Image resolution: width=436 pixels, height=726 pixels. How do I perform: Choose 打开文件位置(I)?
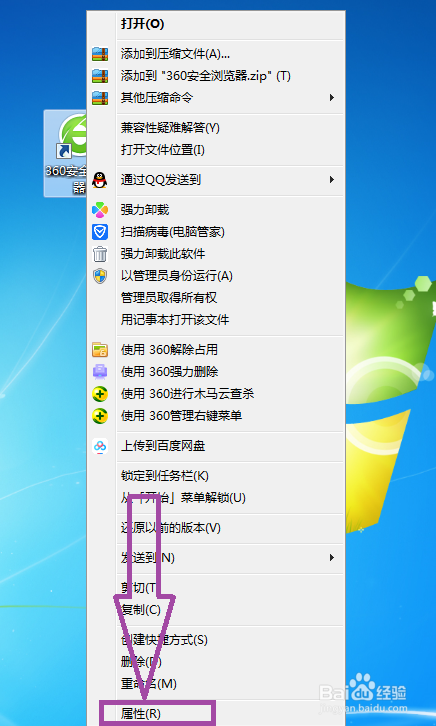[x=163, y=150]
